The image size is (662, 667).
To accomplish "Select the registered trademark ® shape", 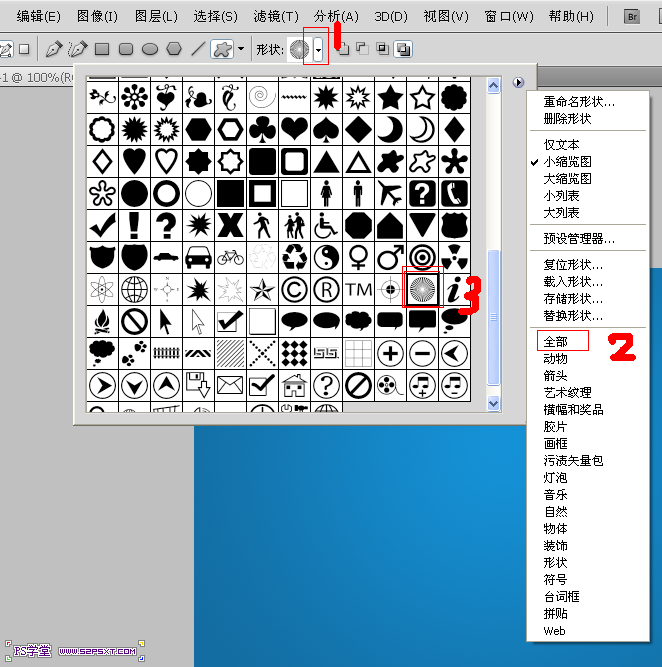I will pos(326,290).
